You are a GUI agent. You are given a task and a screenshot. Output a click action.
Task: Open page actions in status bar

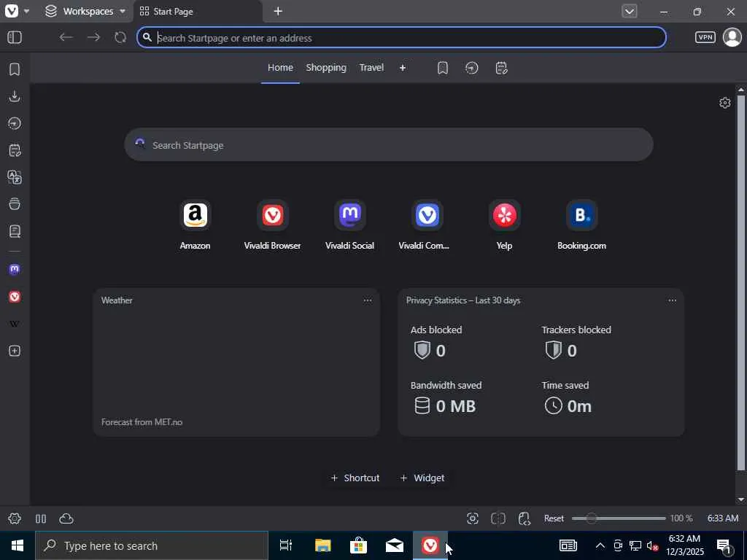[x=524, y=518]
